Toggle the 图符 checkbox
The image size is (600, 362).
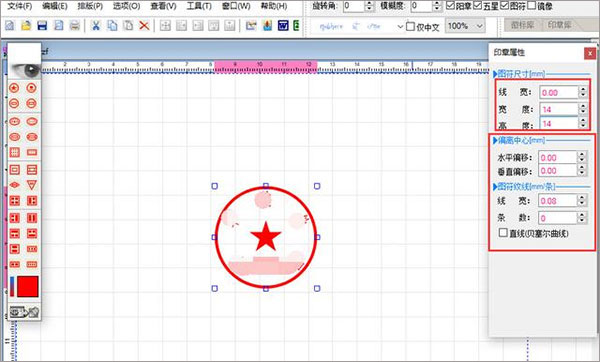click(504, 5)
